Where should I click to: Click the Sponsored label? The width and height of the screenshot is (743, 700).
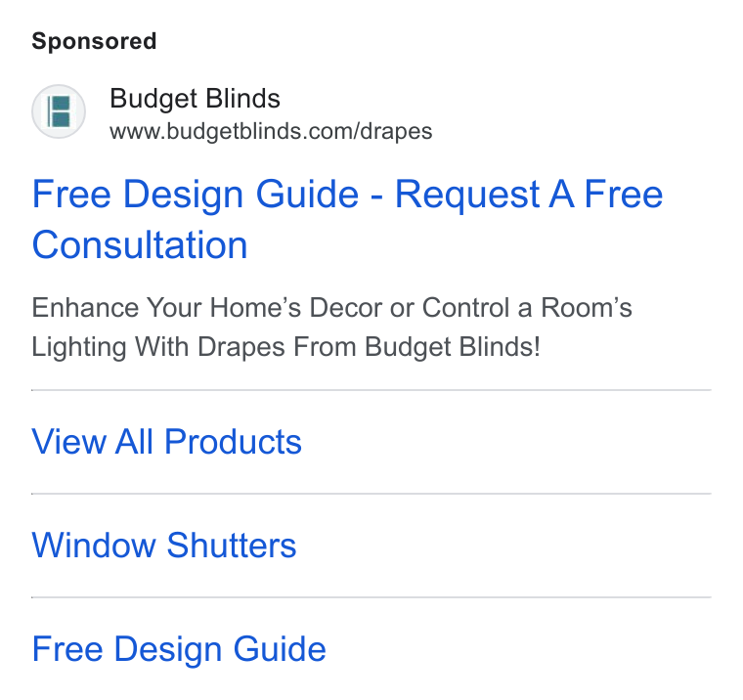(x=94, y=41)
